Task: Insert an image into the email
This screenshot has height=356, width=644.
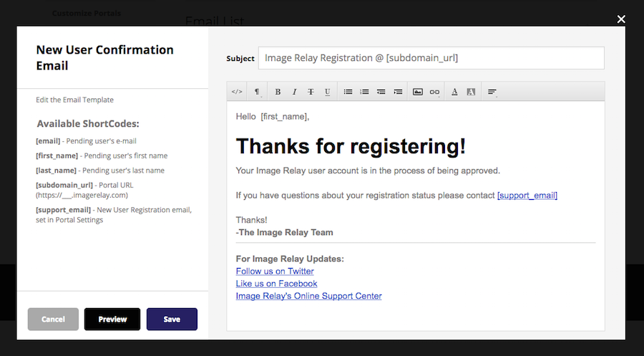Action: 418,92
